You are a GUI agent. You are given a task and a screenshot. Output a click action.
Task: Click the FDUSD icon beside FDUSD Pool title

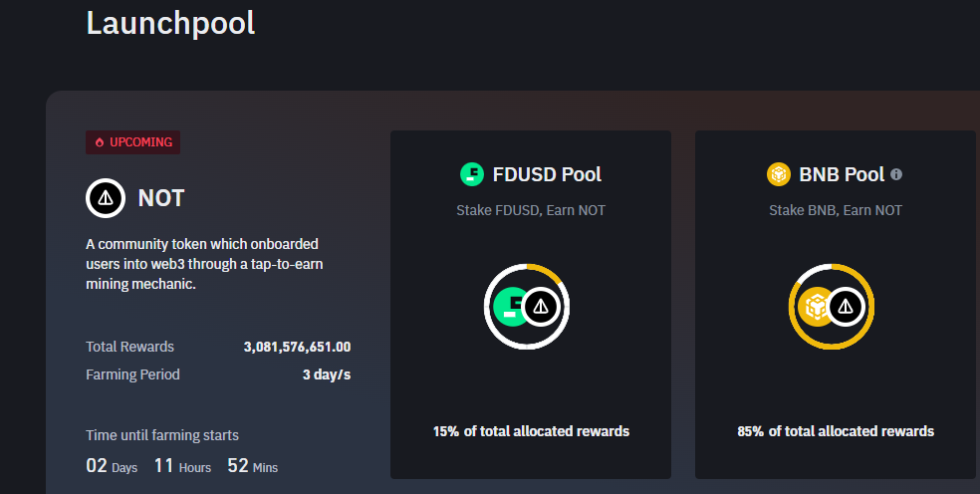[471, 175]
